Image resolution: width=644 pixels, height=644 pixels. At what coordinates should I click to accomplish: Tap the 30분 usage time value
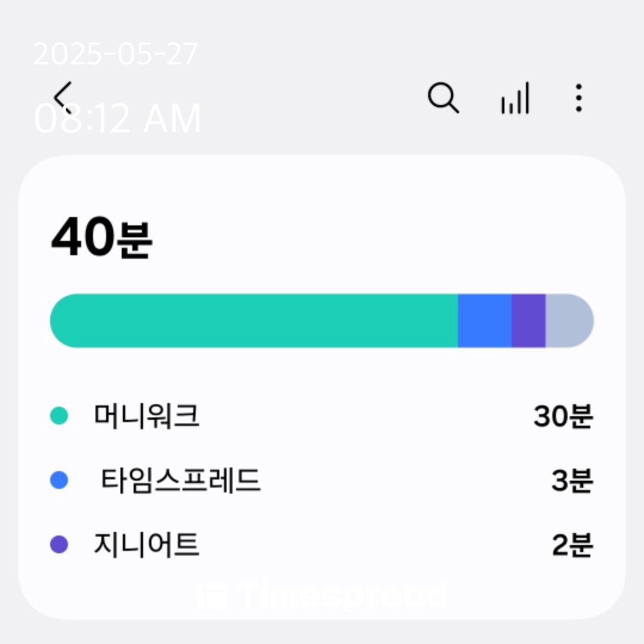(563, 416)
